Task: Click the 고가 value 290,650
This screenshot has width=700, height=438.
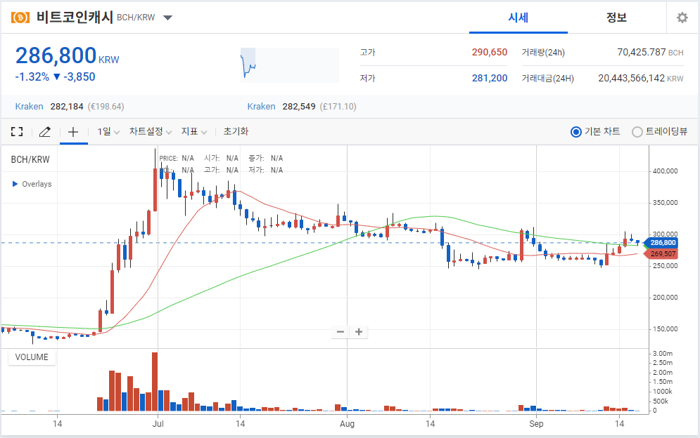Action: 489,52
